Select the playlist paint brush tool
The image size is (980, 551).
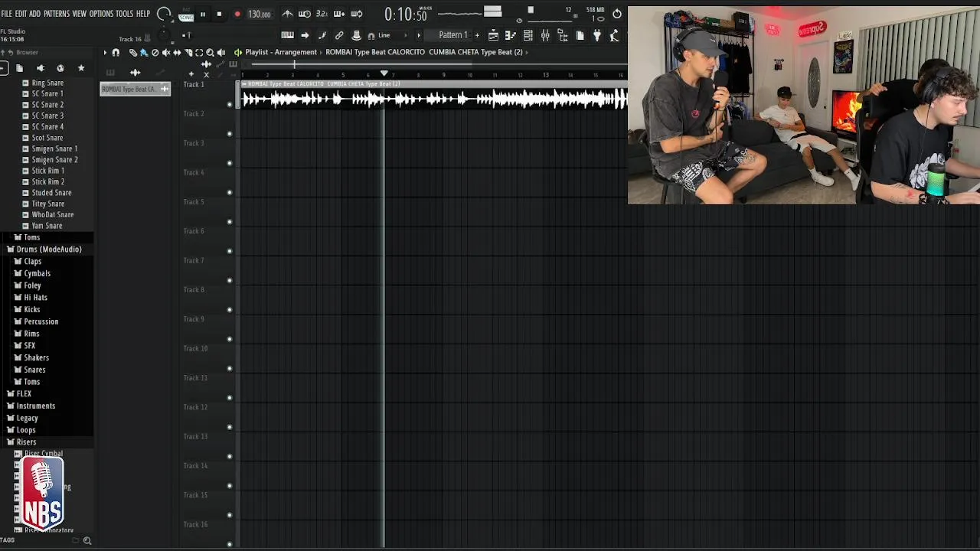(x=143, y=52)
